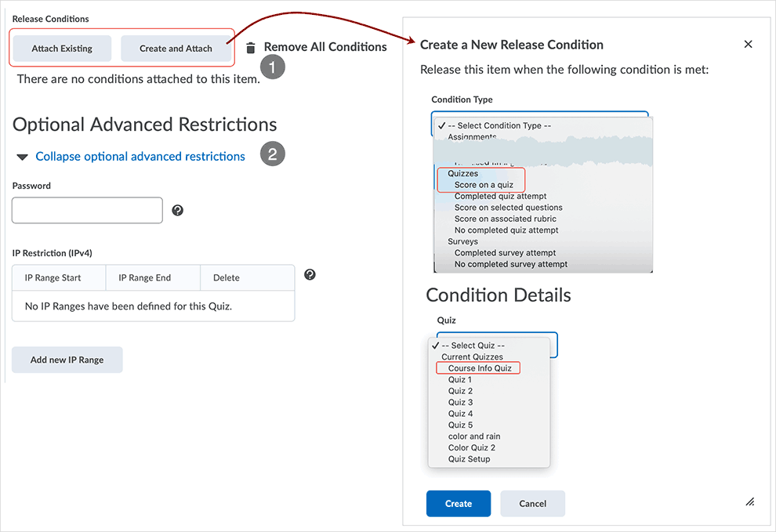Select 'Quiz 5' from quiz list
The height and width of the screenshot is (532, 776).
click(x=460, y=425)
